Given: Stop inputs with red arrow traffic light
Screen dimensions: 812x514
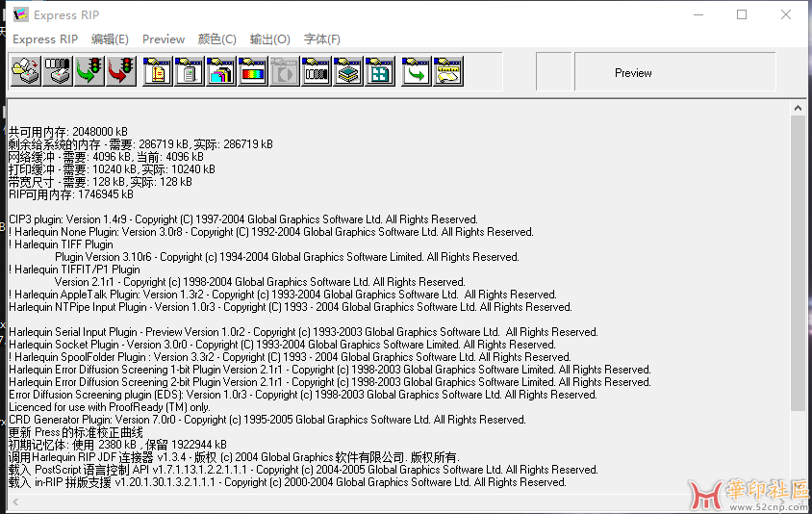Looking at the screenshot, I should click(121, 71).
